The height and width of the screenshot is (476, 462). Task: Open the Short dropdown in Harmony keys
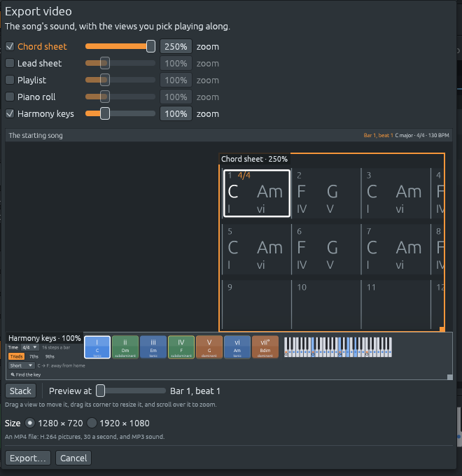(x=21, y=365)
